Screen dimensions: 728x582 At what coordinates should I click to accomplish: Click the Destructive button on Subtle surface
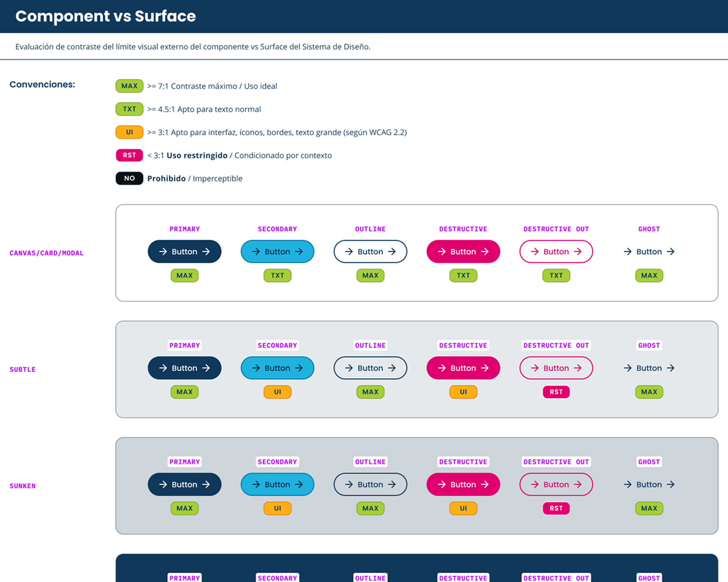pyautogui.click(x=463, y=368)
